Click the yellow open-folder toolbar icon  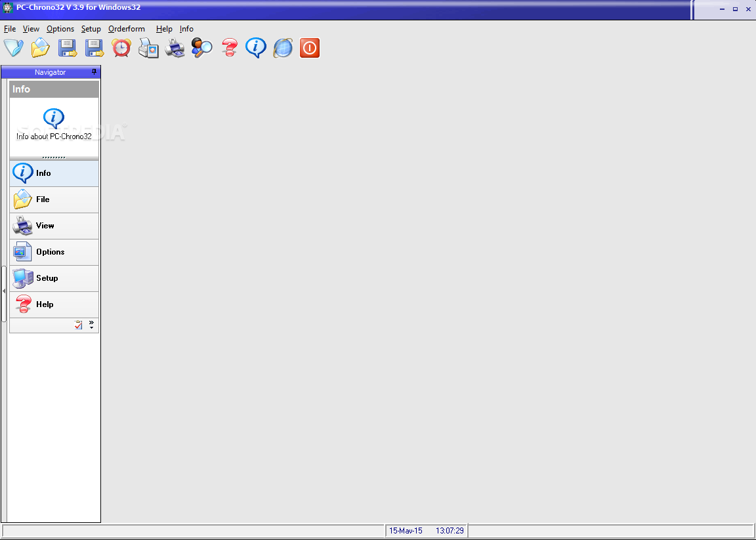(41, 48)
